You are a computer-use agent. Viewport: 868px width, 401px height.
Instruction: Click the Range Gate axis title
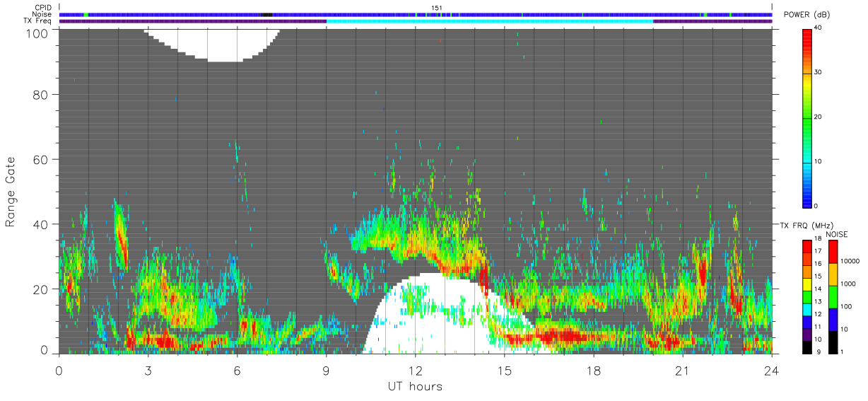pos(11,191)
